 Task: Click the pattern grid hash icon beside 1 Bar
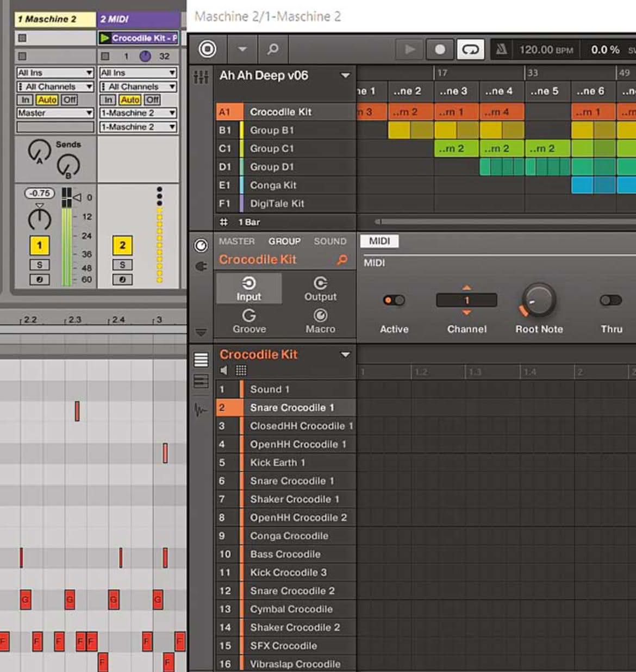[223, 222]
